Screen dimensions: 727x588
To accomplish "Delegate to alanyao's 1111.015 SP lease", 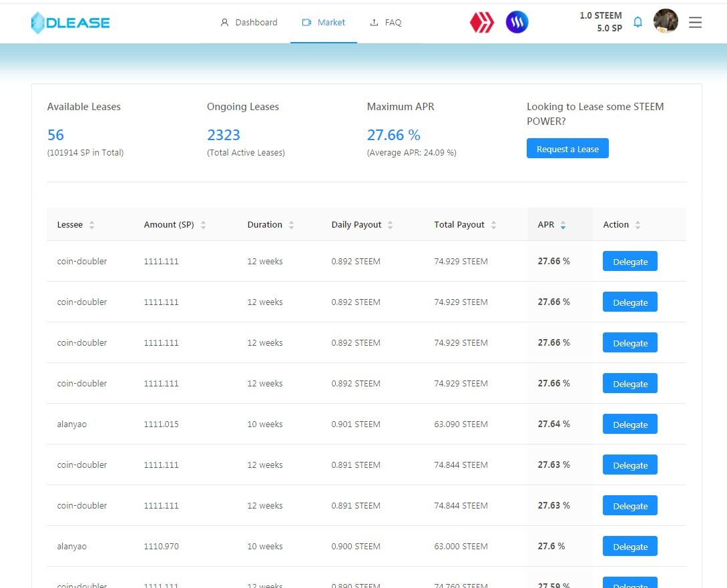I will click(x=630, y=424).
